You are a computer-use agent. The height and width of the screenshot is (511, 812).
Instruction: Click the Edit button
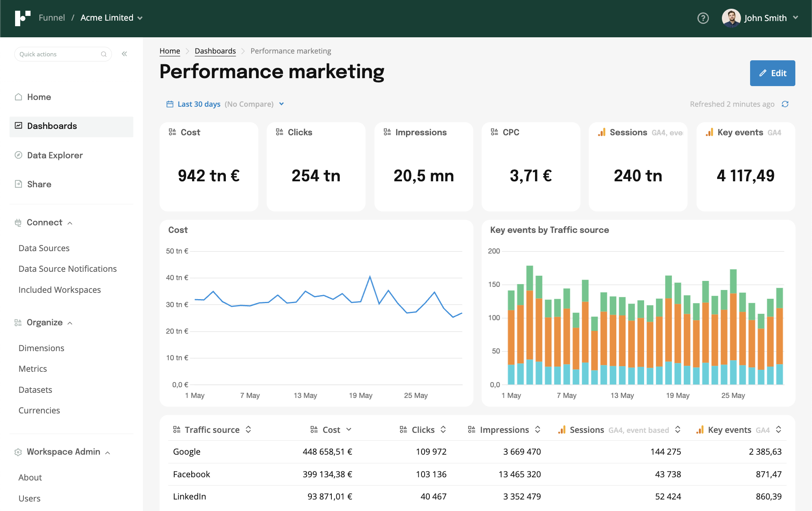click(772, 73)
